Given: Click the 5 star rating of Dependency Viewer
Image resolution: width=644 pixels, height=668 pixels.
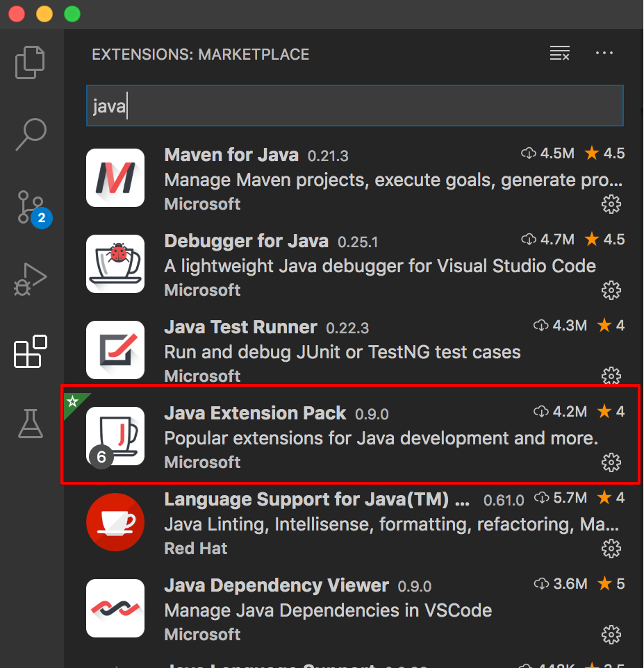Looking at the screenshot, I should click(611, 584).
